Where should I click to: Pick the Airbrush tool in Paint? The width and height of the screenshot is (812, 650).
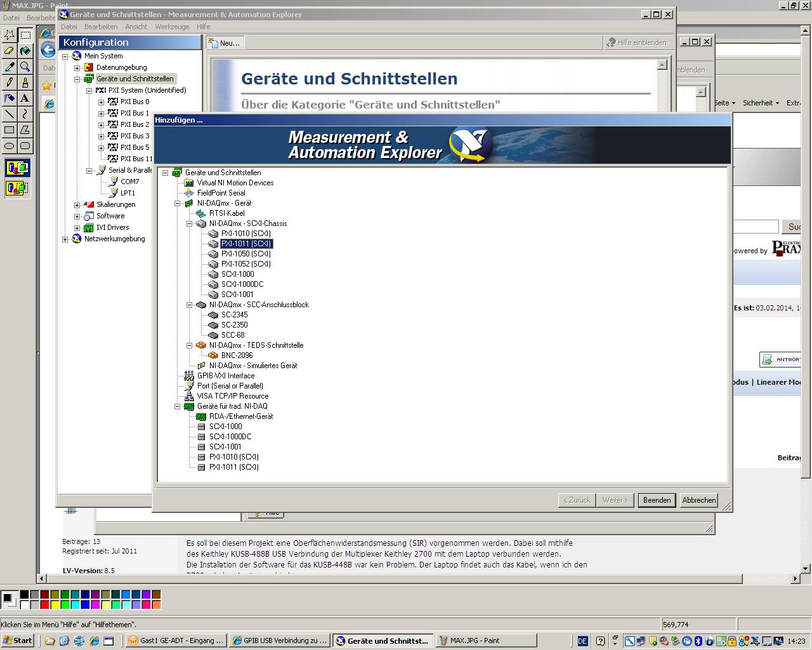click(10, 98)
